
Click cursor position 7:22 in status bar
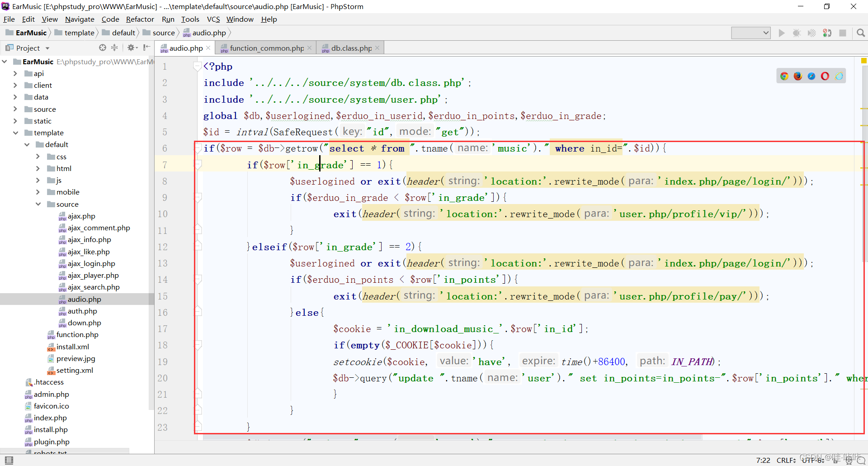click(x=763, y=460)
